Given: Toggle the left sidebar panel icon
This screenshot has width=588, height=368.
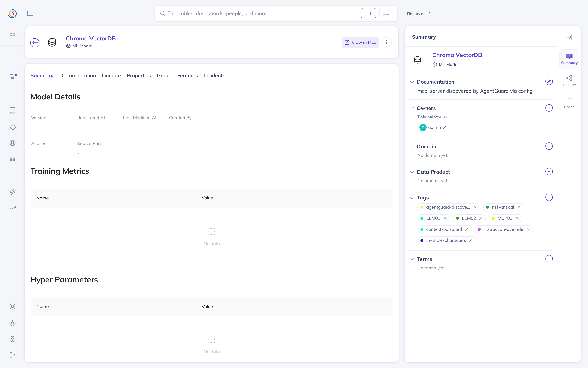Looking at the screenshot, I should click(x=30, y=13).
